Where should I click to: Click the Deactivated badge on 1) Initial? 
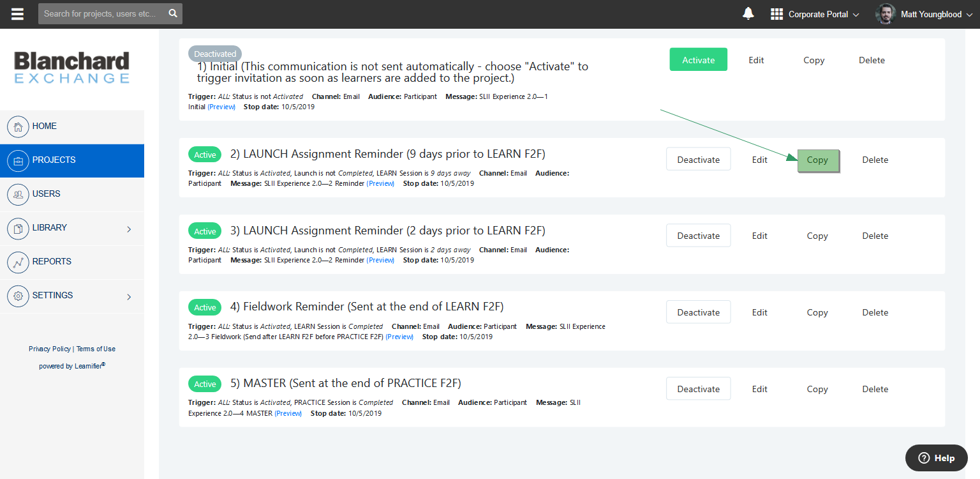click(x=215, y=54)
